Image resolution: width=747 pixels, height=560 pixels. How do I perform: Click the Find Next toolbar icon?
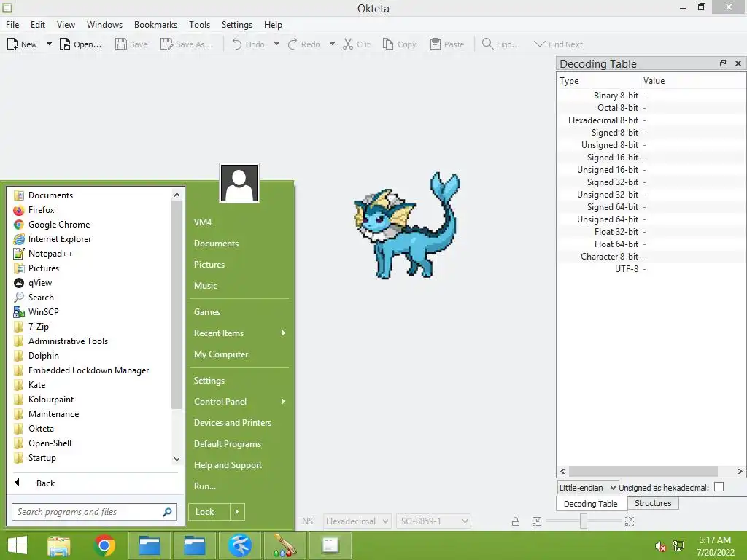point(539,44)
